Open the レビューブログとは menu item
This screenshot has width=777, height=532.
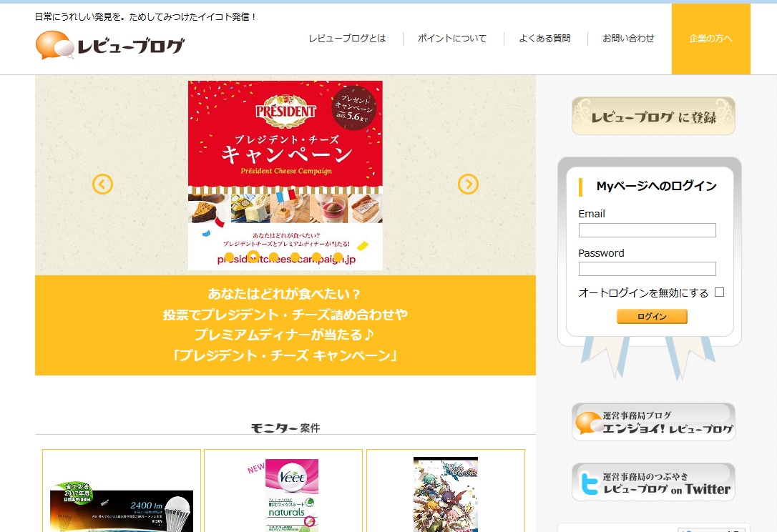347,39
